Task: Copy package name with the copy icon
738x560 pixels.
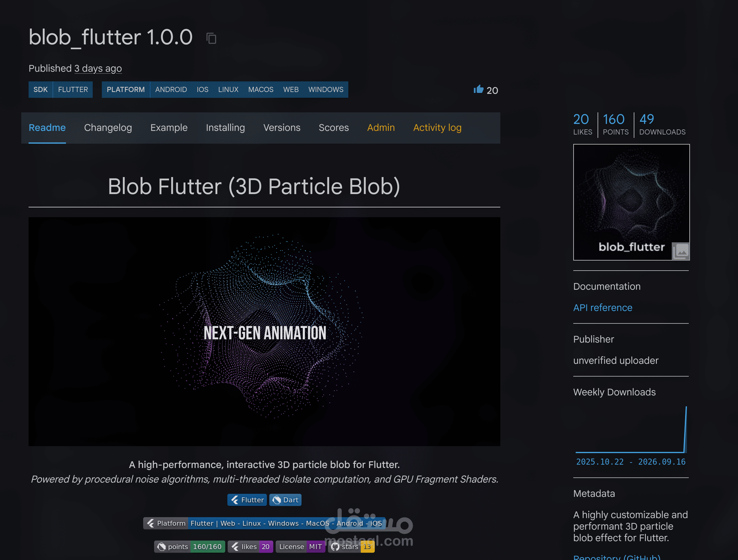Action: [x=211, y=38]
